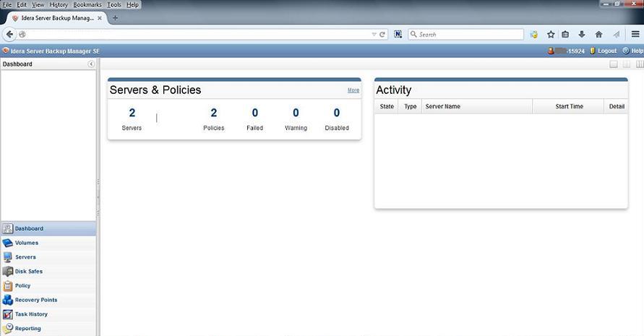Click the Recovery Points cubes icon

[7, 300]
